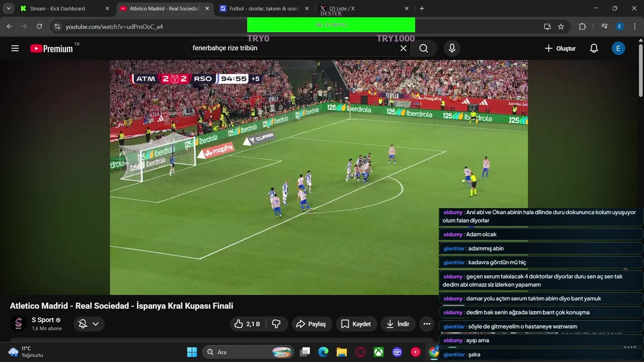View site information icon in address bar
644x362 pixels.
click(x=57, y=27)
